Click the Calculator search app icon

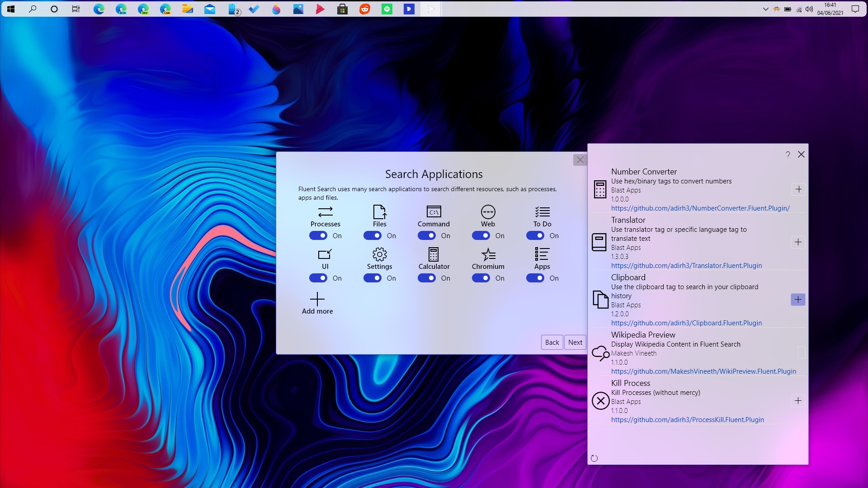pos(434,254)
